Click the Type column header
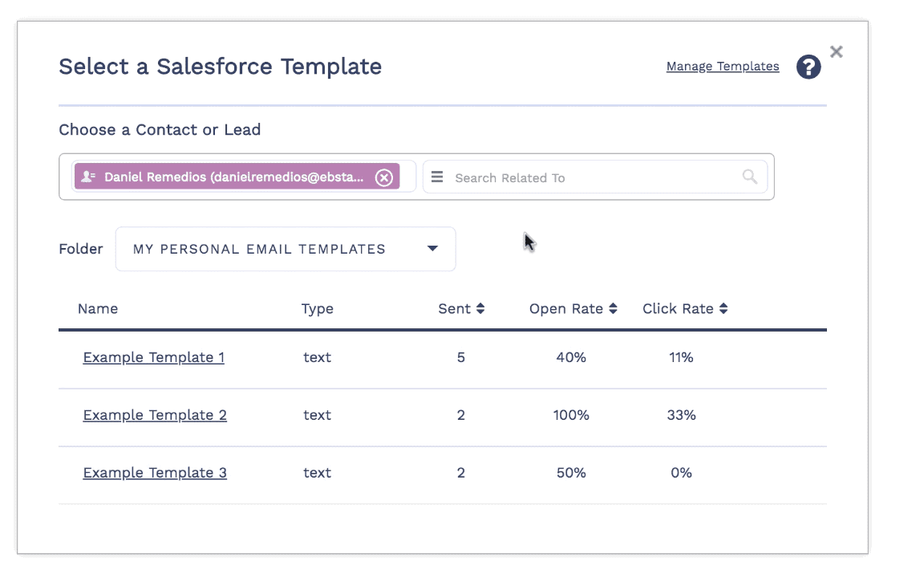The width and height of the screenshot is (924, 578). pyautogui.click(x=317, y=309)
